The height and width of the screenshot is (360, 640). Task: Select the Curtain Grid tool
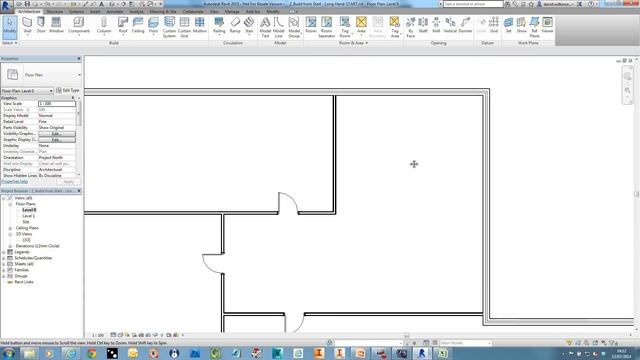pyautogui.click(x=184, y=27)
